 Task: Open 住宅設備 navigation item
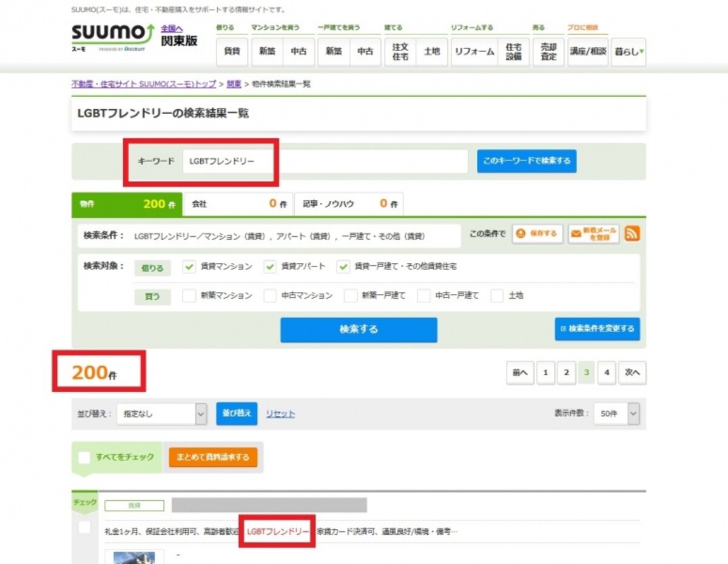coord(513,52)
